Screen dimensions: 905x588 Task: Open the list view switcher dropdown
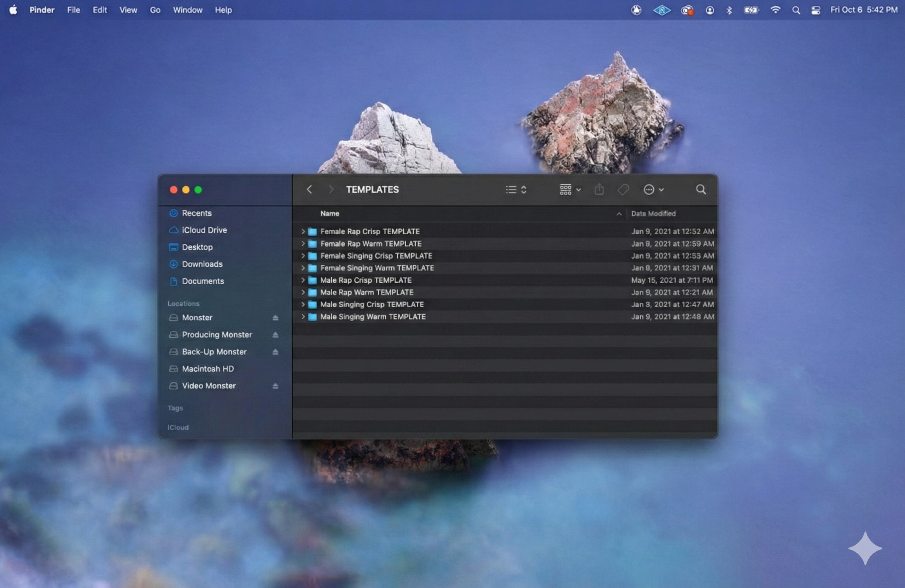click(x=516, y=189)
